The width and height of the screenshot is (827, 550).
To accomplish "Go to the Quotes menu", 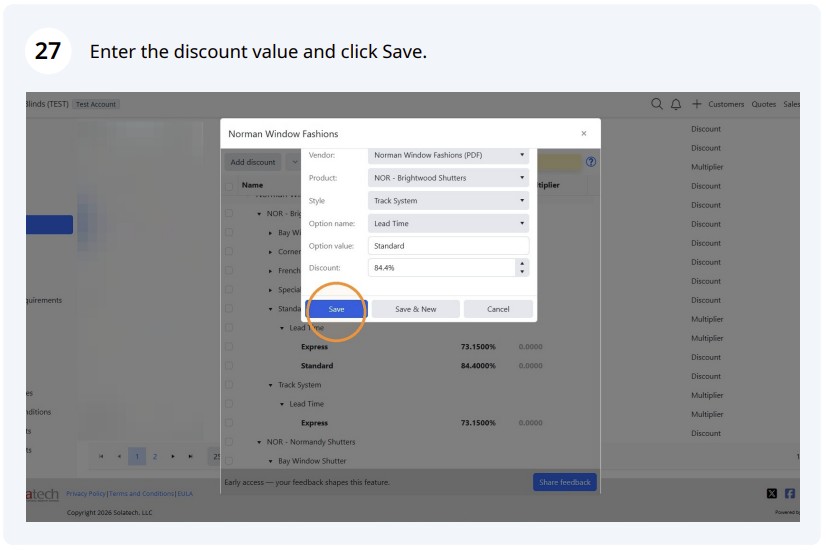I will click(764, 104).
